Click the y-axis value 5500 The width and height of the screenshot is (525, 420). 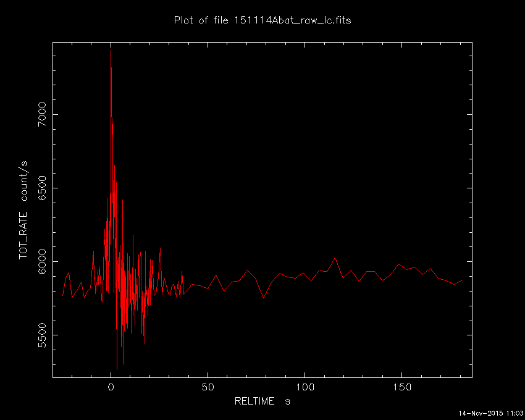(x=42, y=335)
